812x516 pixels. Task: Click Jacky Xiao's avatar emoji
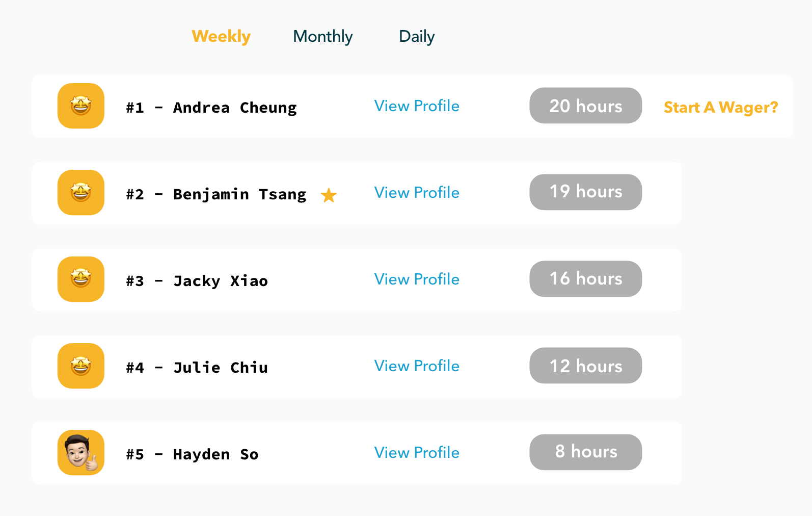80,279
